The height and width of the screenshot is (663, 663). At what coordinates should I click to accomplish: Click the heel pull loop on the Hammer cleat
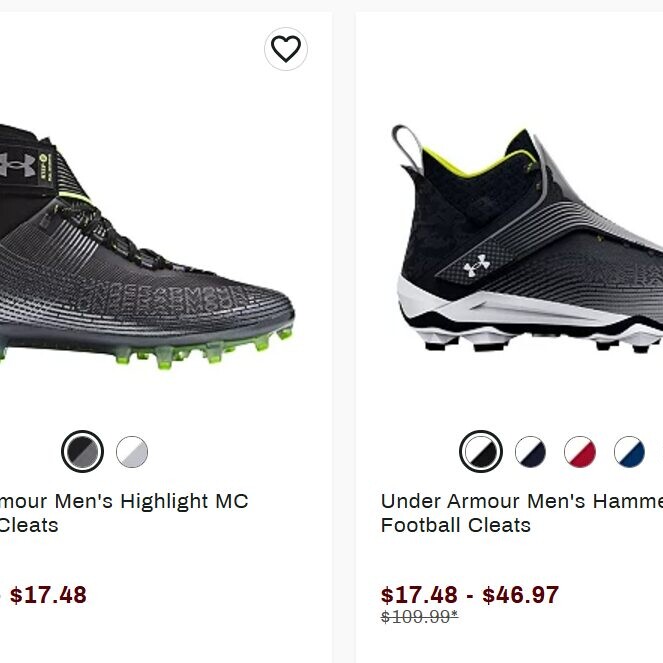pos(403,143)
